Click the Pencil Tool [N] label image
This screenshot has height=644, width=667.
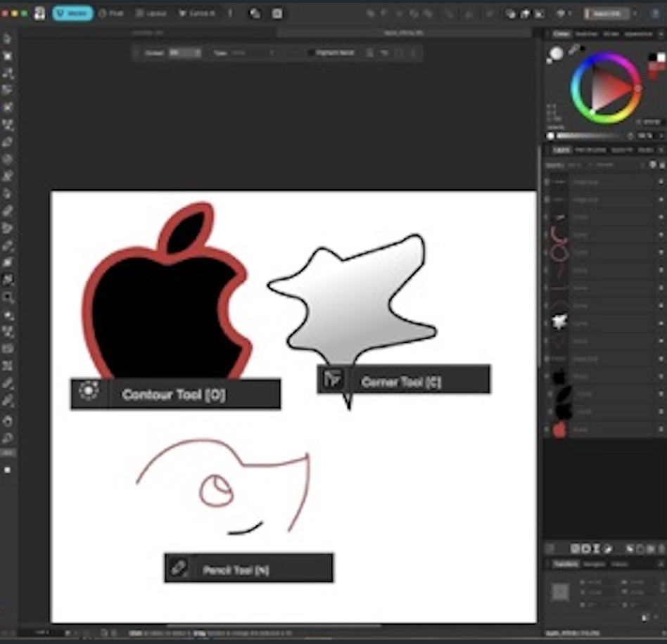click(249, 568)
